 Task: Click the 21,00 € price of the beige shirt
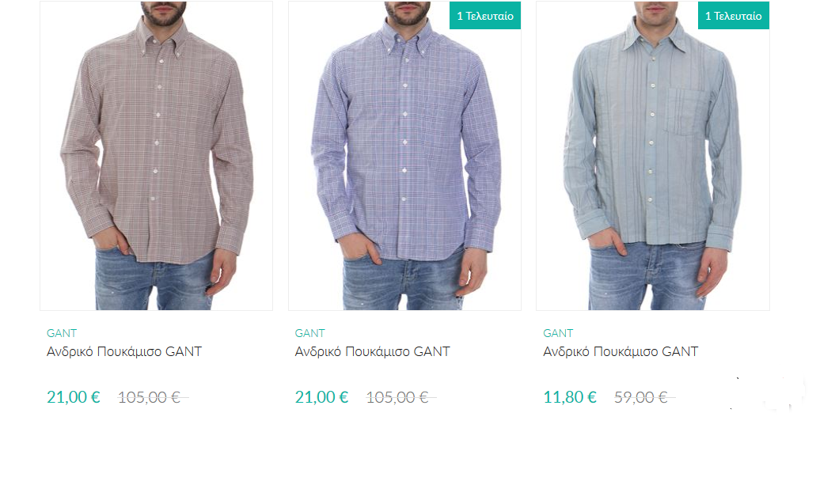tap(74, 397)
